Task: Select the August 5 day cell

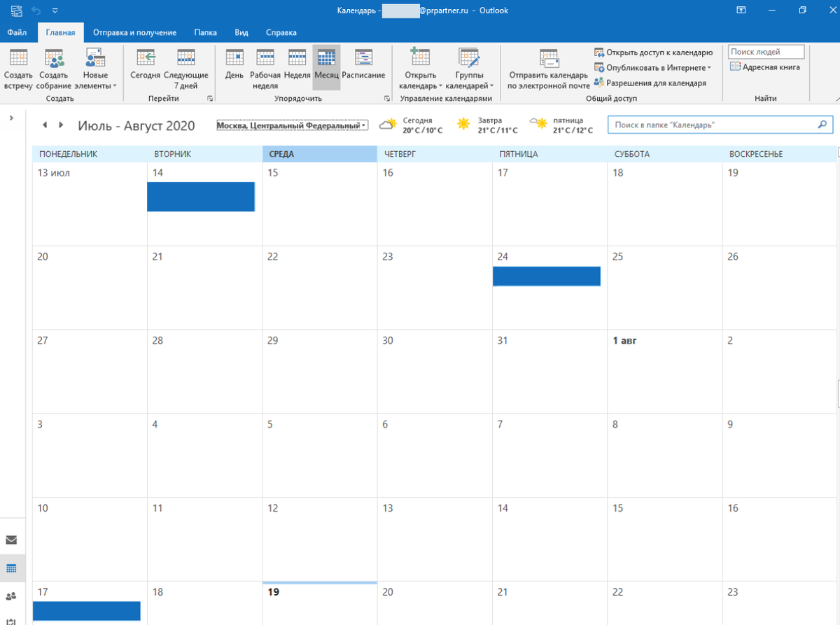Action: coord(320,455)
